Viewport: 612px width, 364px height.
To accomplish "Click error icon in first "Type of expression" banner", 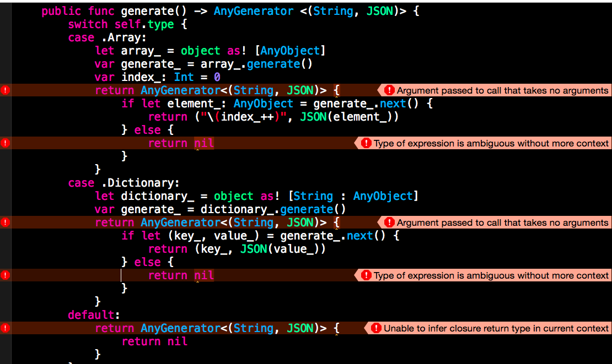I will (x=366, y=143).
